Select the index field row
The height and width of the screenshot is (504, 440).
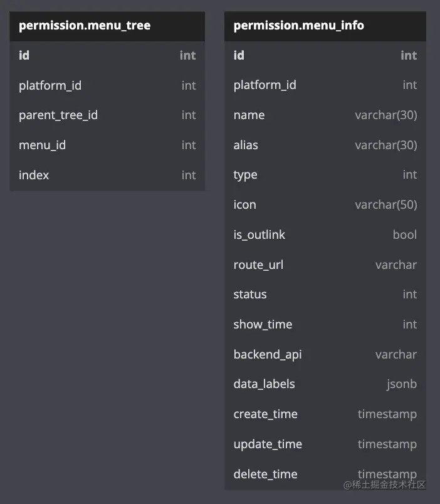[x=107, y=175]
